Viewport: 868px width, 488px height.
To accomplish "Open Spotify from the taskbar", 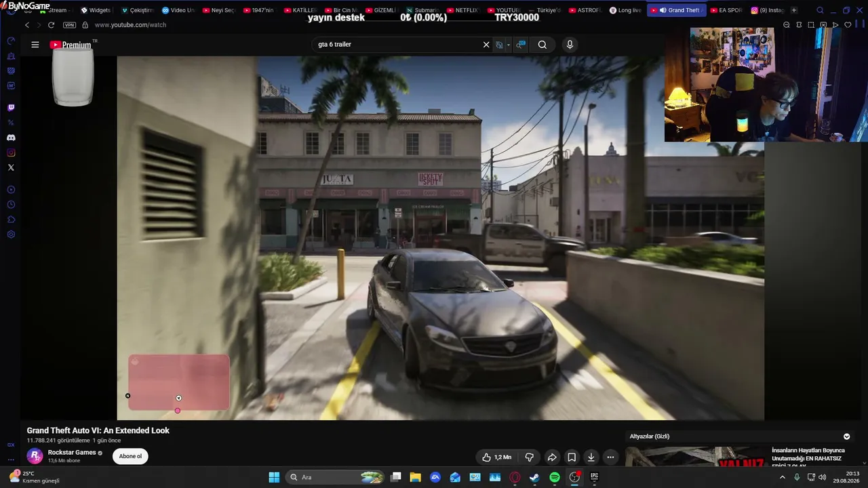I will 555,477.
